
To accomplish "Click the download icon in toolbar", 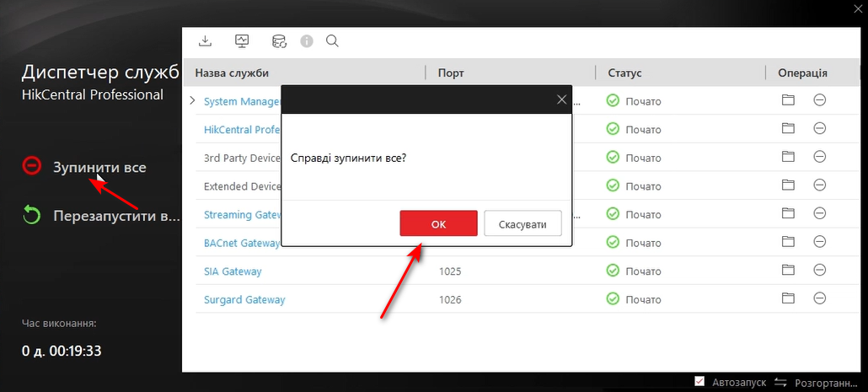I will [x=205, y=40].
